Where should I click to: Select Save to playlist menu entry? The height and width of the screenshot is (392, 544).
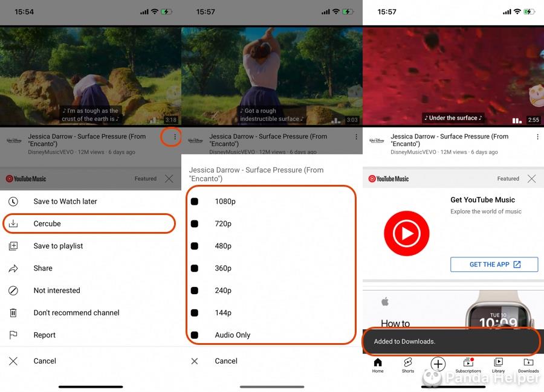tap(91, 246)
